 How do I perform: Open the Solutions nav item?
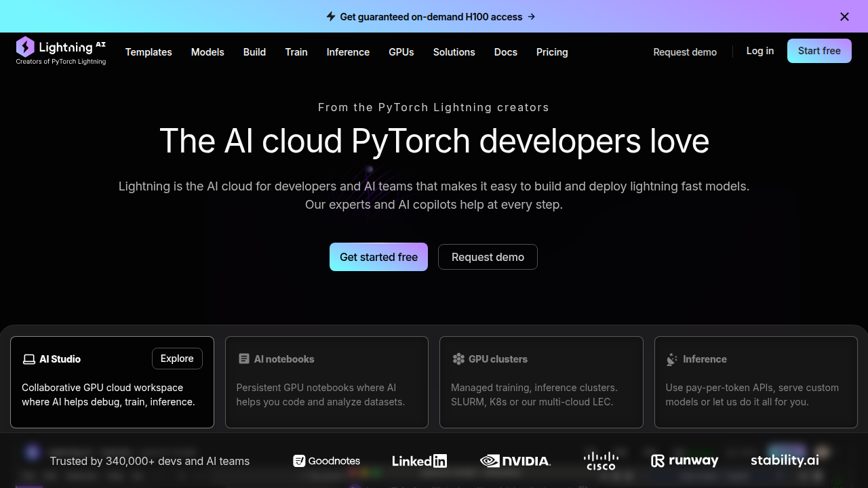[454, 52]
